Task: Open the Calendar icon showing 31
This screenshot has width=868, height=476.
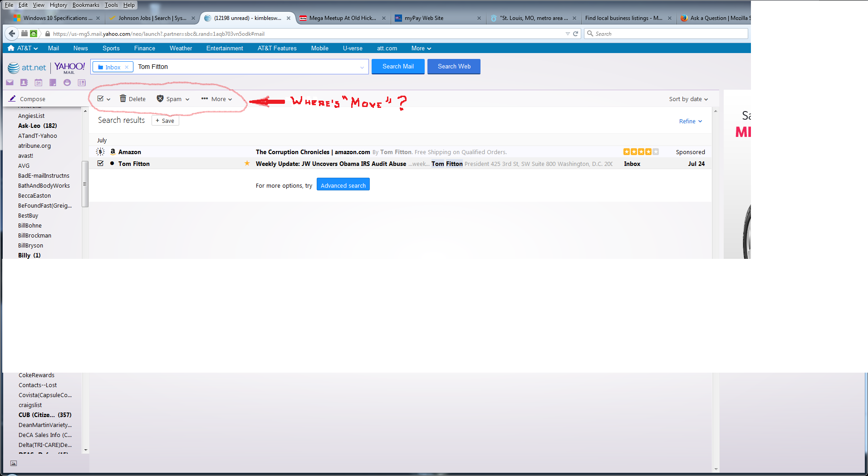Action: (x=39, y=83)
